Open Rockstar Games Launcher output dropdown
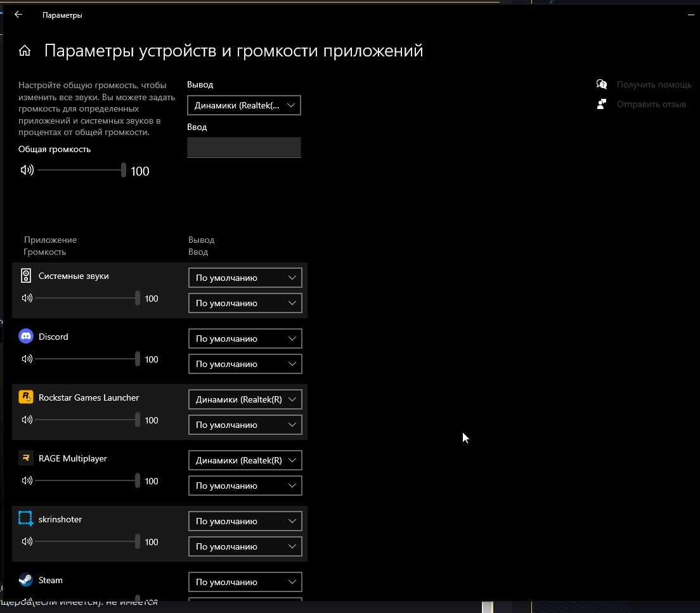Viewport: 700px width, 613px height. pyautogui.click(x=245, y=399)
